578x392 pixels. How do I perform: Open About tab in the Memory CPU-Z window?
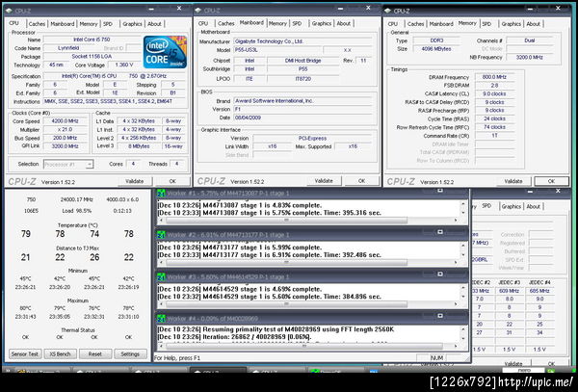[533, 24]
